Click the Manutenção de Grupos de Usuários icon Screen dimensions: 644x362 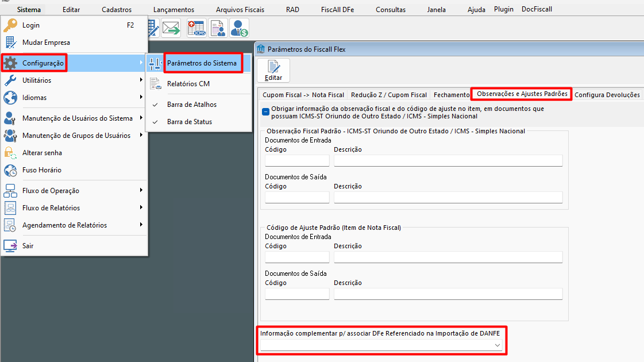pyautogui.click(x=10, y=135)
